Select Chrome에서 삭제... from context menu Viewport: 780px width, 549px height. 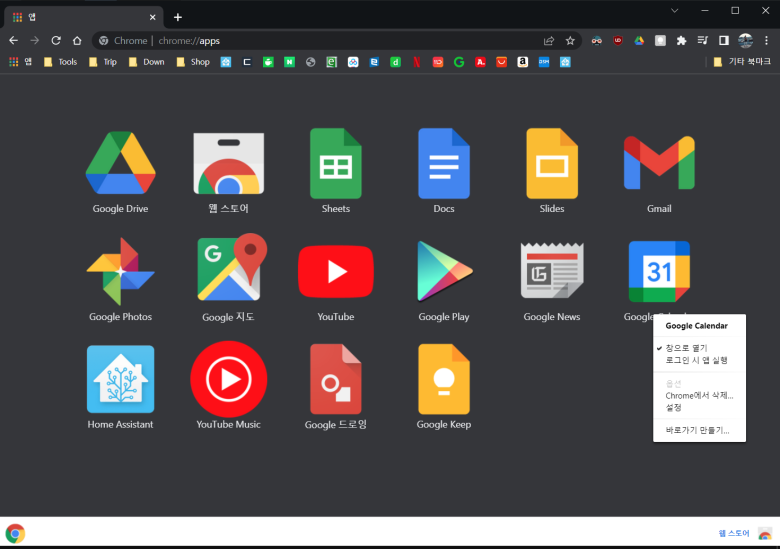pyautogui.click(x=699, y=396)
